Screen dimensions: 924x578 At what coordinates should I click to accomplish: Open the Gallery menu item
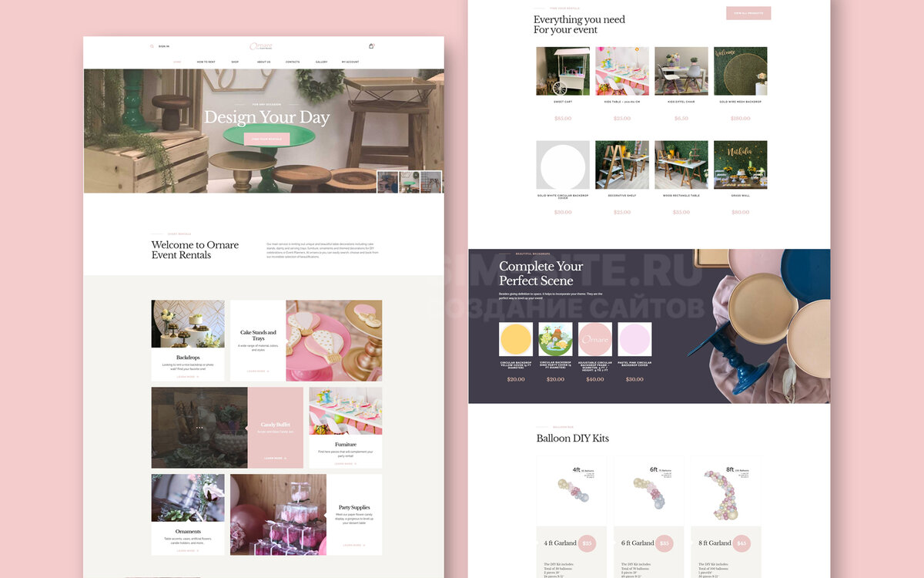click(321, 62)
